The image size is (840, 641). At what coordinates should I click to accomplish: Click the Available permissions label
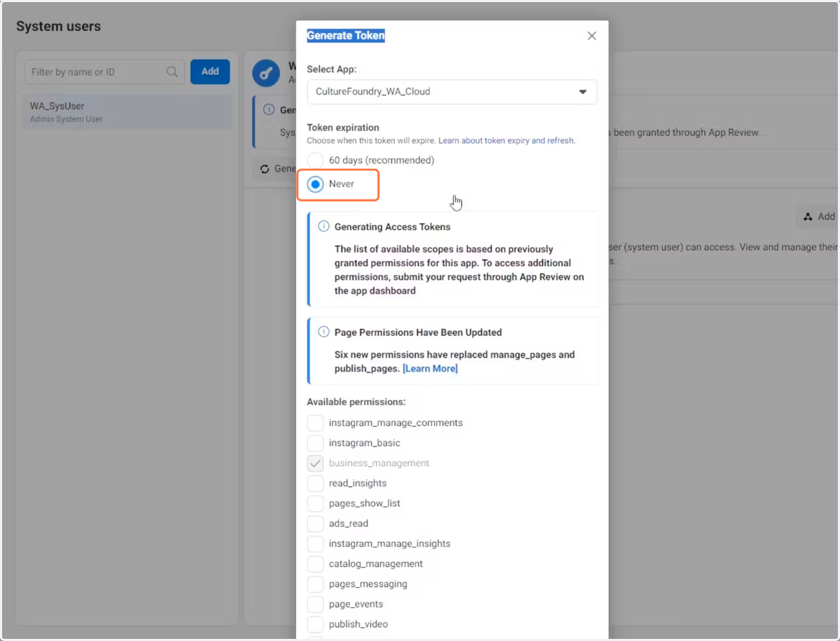coord(356,402)
